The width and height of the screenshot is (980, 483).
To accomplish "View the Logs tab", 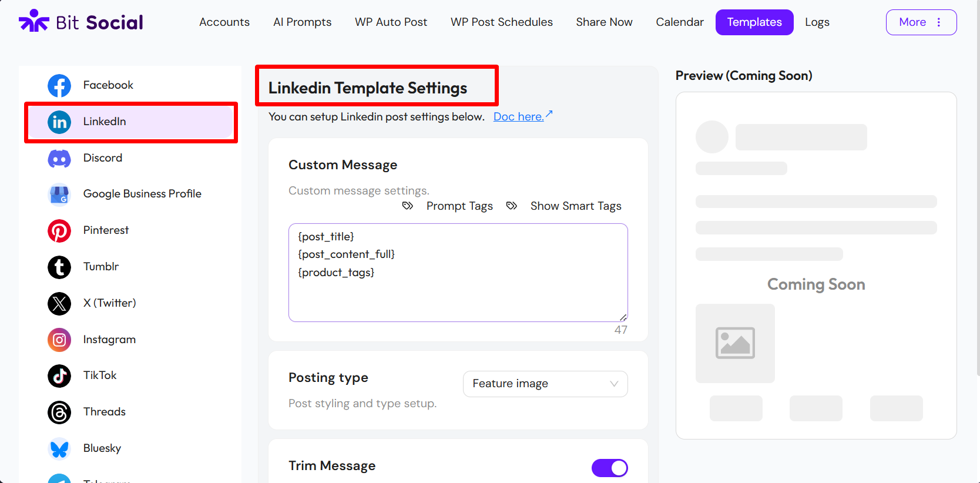I will click(x=817, y=22).
